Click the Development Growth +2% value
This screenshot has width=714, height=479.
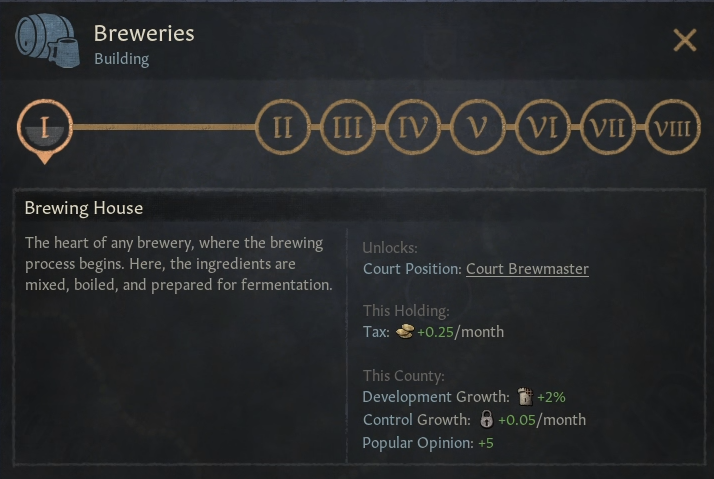pyautogui.click(x=551, y=397)
